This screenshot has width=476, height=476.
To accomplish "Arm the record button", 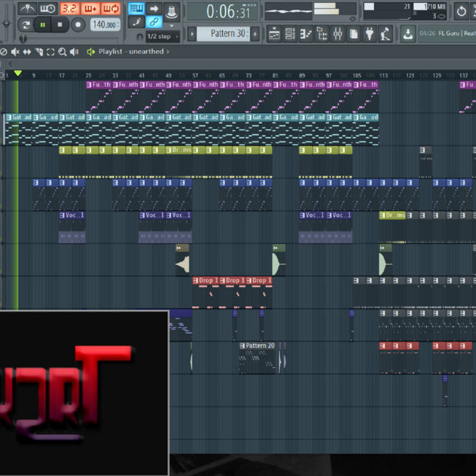I will coord(78,24).
